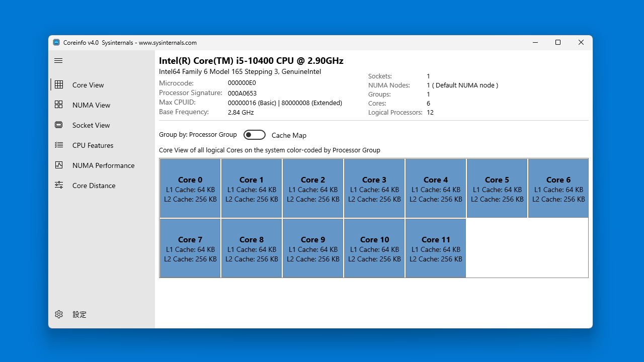Open the hamburger navigation menu
The height and width of the screenshot is (362, 644).
[x=58, y=60]
